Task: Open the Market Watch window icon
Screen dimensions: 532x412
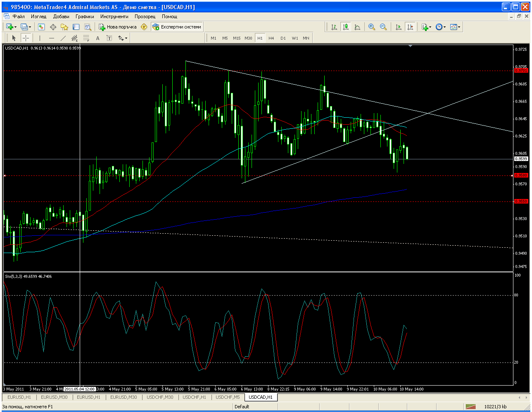Action: (41, 27)
